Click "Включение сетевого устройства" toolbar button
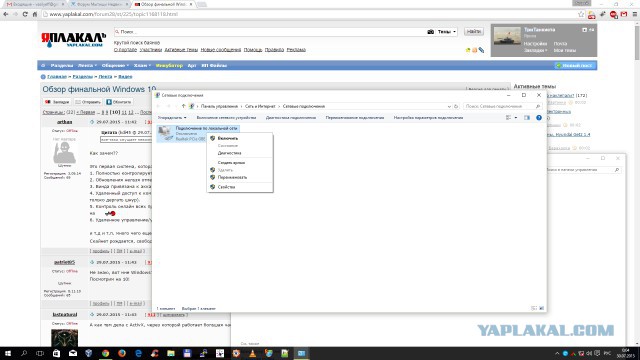Image resolution: width=640 pixels, height=360 pixels. tap(226, 118)
